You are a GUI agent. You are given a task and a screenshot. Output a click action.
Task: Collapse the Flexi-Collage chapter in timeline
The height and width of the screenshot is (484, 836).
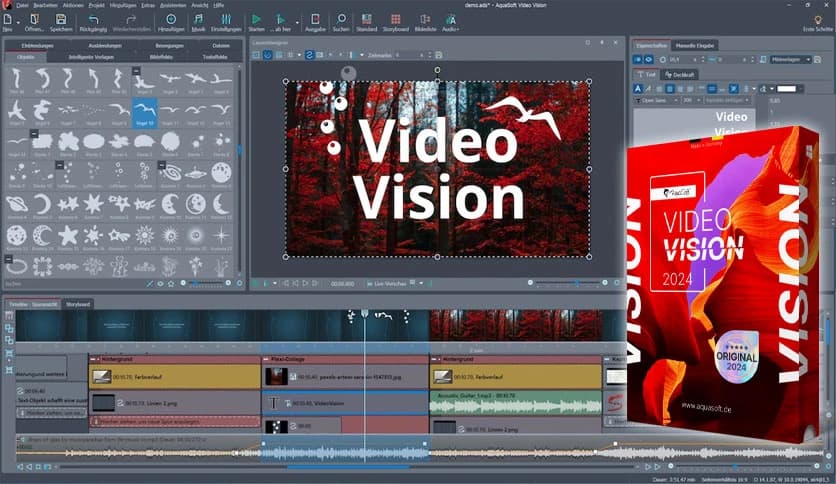(x=266, y=359)
